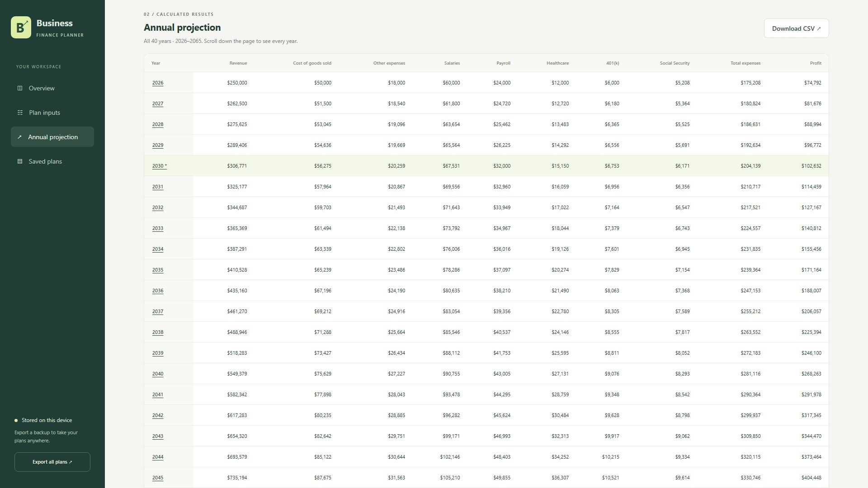Click the 401(k) column header
This screenshot has height=488, width=868.
coord(613,63)
